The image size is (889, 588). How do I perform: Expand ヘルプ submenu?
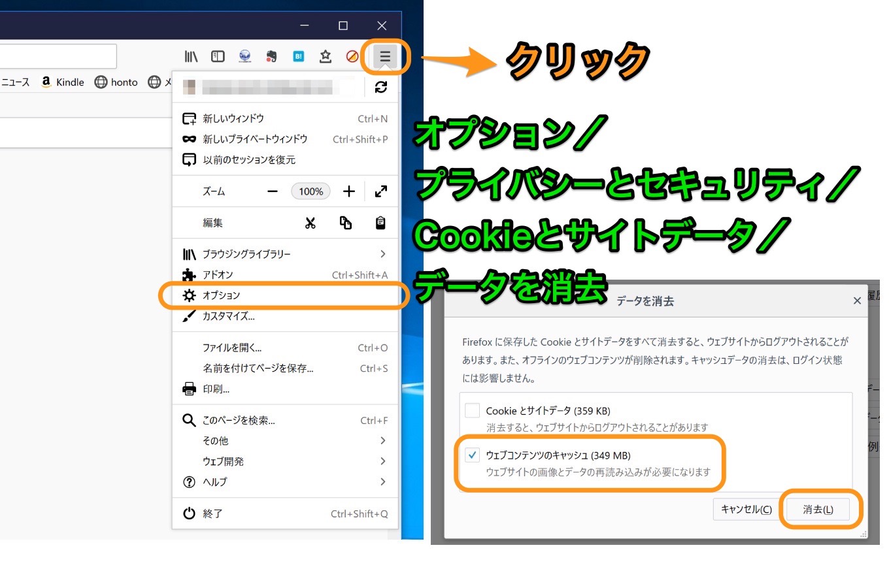[285, 482]
